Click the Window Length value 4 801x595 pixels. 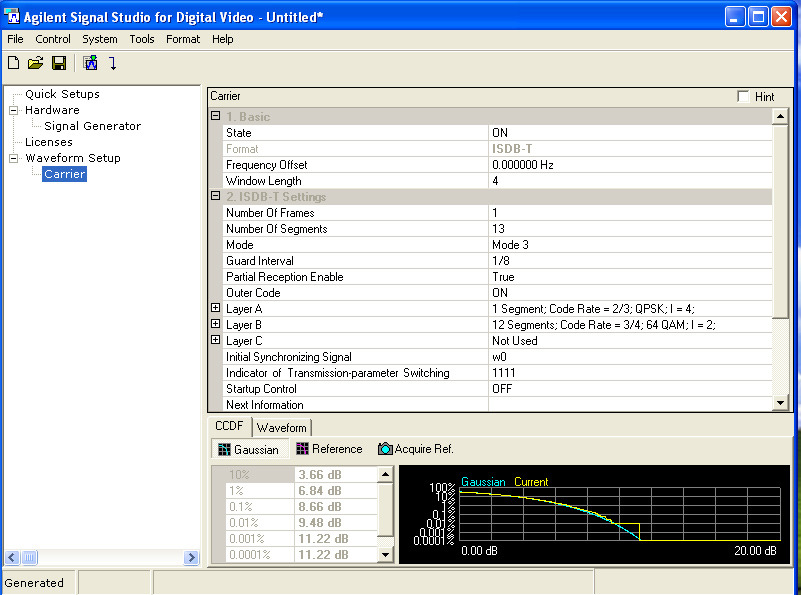point(630,181)
